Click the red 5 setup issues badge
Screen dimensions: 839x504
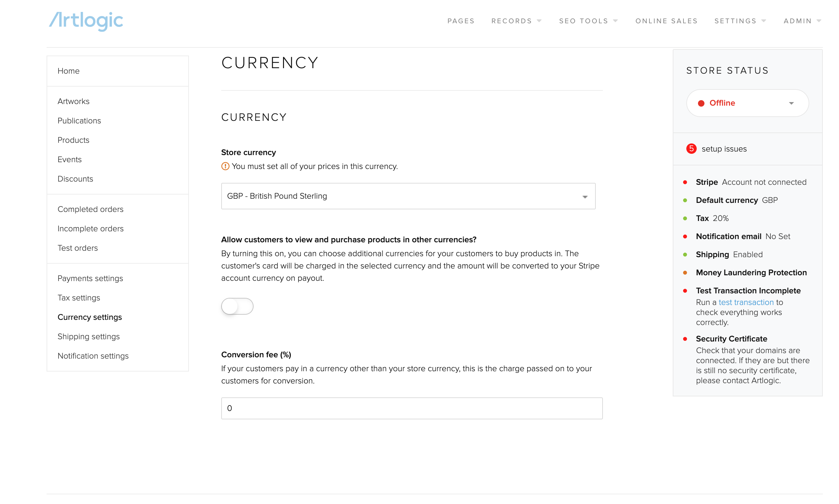691,149
